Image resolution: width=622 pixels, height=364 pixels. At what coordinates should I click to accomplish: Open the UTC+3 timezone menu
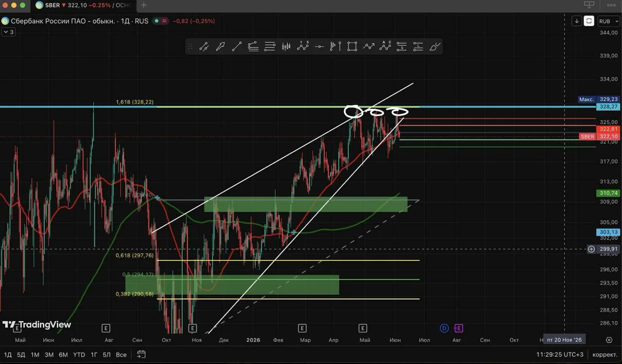click(x=560, y=355)
